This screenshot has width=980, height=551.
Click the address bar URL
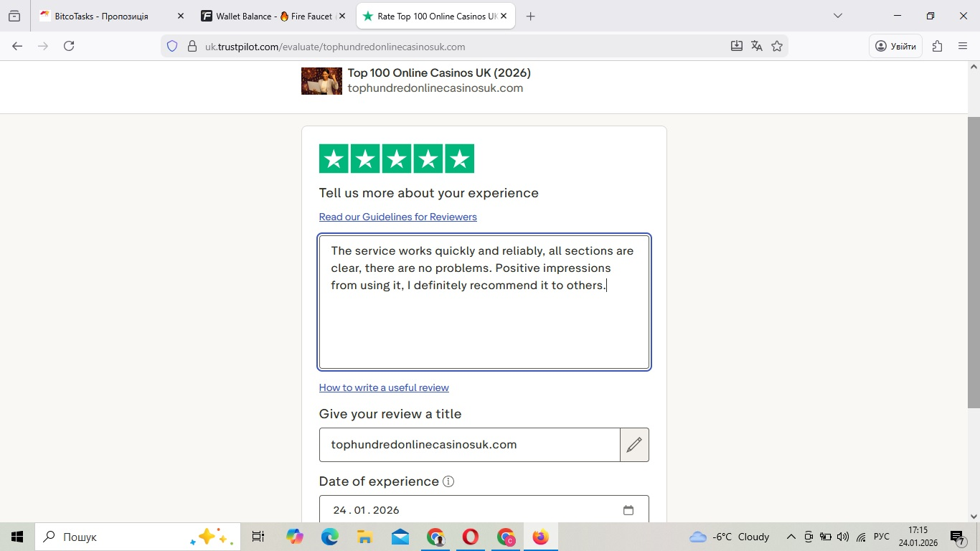pos(335,47)
